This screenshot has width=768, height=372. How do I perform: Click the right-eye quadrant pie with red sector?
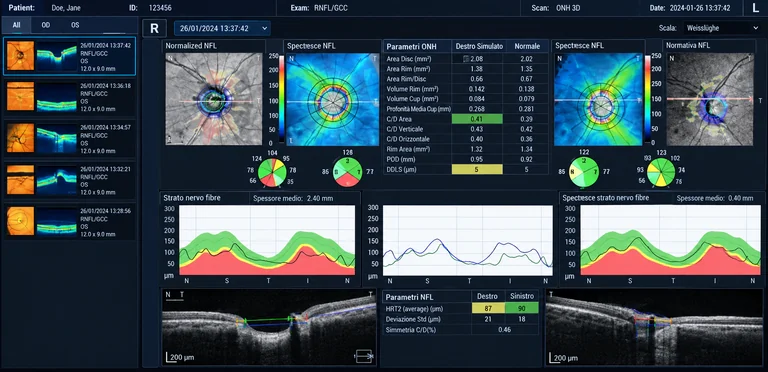347,172
